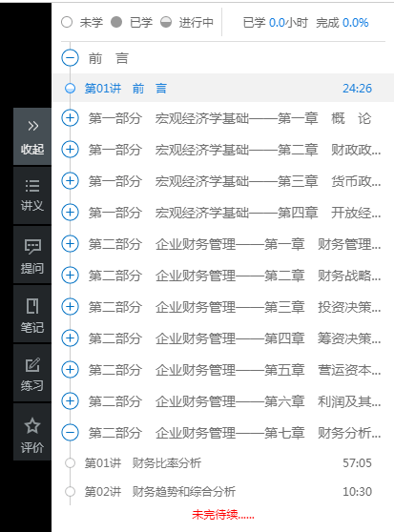Select status circle for 第01讲 财务比率分析

(70, 462)
